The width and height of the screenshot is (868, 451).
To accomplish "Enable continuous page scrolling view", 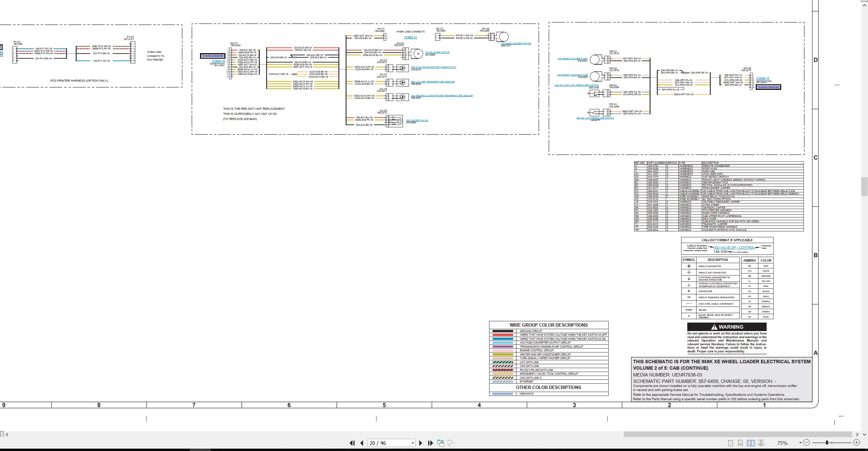I will click(x=741, y=443).
